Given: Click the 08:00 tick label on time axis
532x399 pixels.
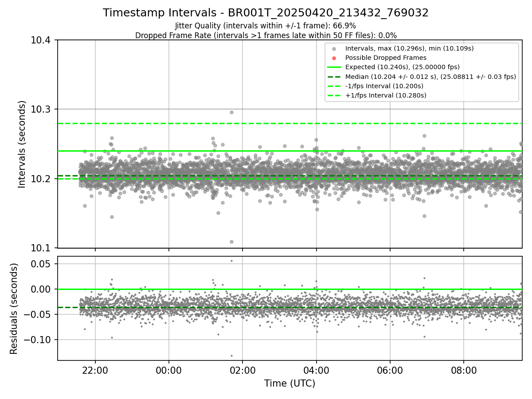Looking at the screenshot, I should coord(463,371).
